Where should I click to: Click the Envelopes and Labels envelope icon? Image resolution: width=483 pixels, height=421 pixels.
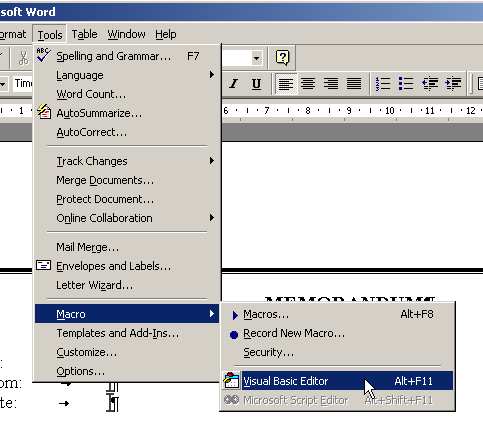pyautogui.click(x=44, y=266)
